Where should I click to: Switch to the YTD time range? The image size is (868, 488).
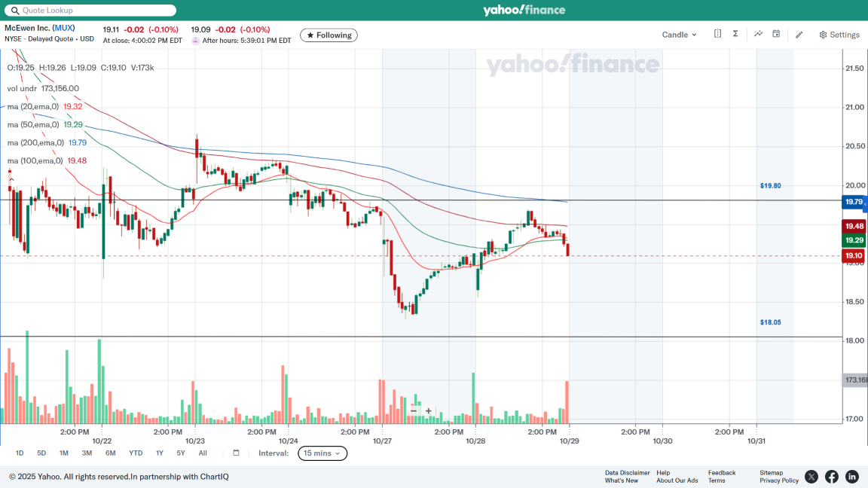136,453
